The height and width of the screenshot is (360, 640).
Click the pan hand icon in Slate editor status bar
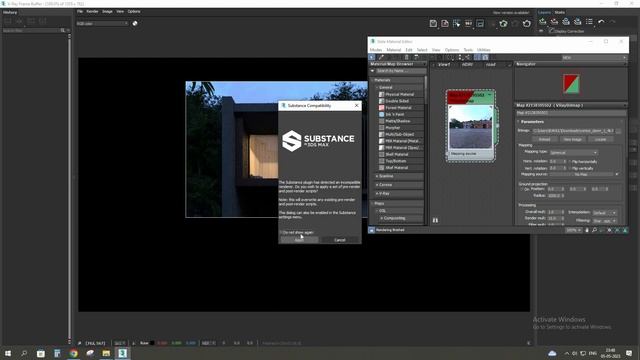tap(587, 230)
